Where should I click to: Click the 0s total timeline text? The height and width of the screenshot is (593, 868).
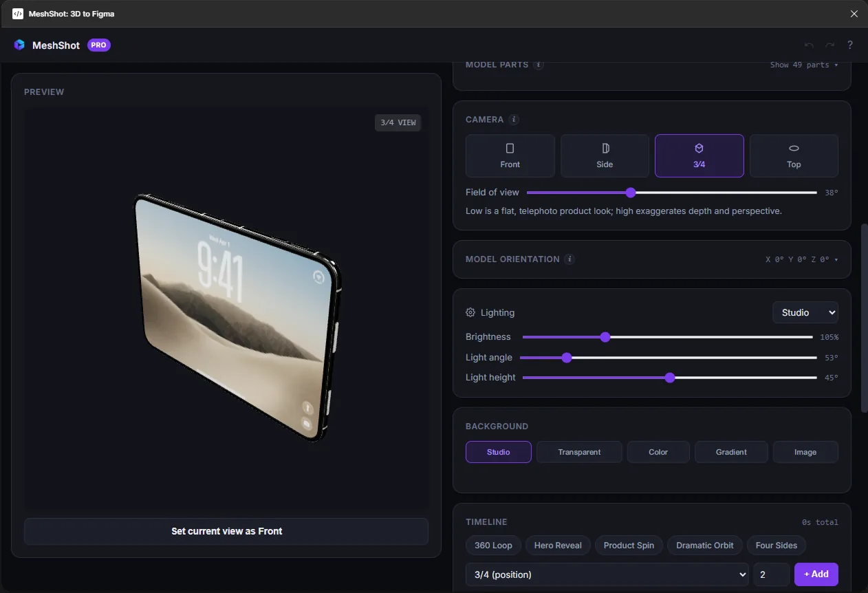820,522
